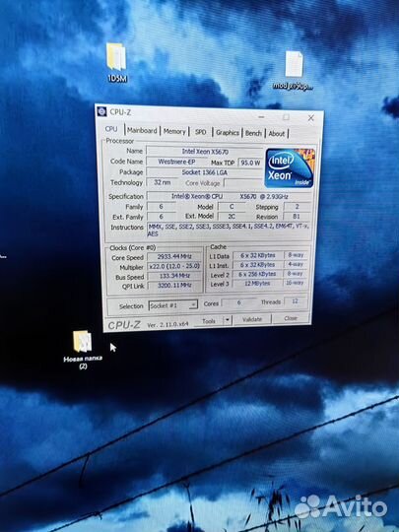The width and height of the screenshot is (399, 532).
Task: Click the 32 nm technology value
Action: [163, 182]
